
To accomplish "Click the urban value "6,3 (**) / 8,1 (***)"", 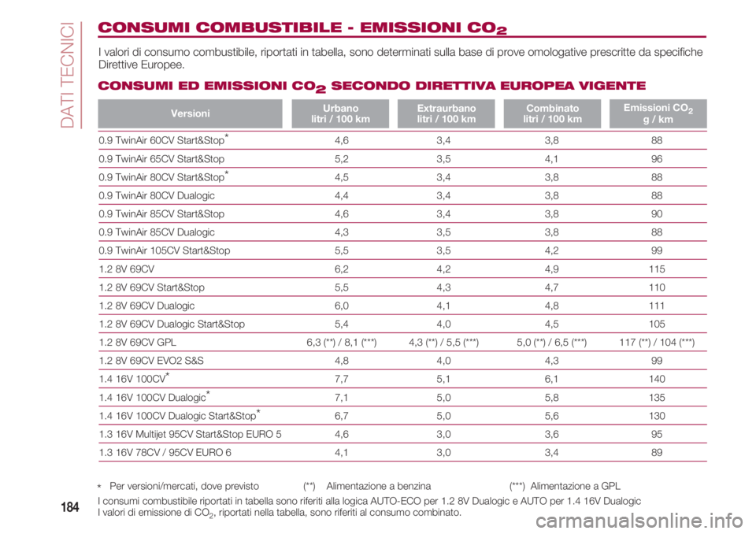I will click(341, 343).
